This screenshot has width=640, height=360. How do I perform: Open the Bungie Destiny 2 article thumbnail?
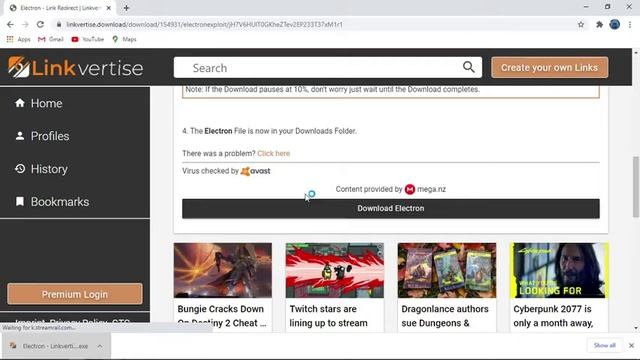(223, 270)
